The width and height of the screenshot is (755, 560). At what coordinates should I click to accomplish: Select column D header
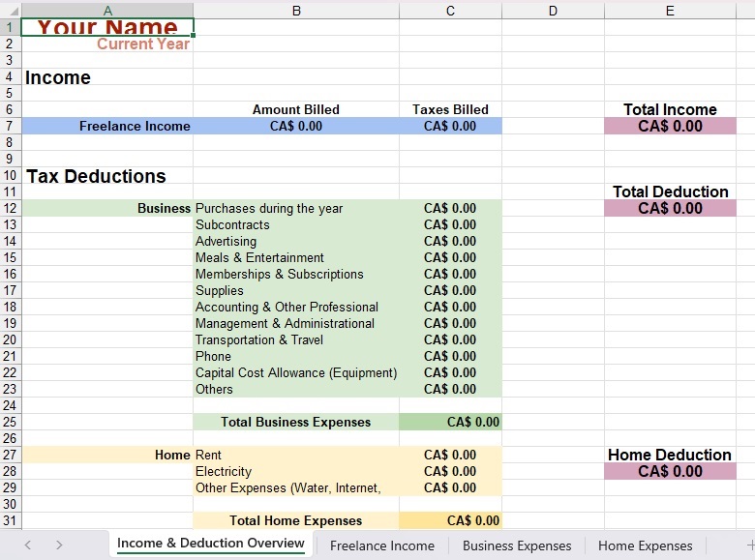[553, 11]
